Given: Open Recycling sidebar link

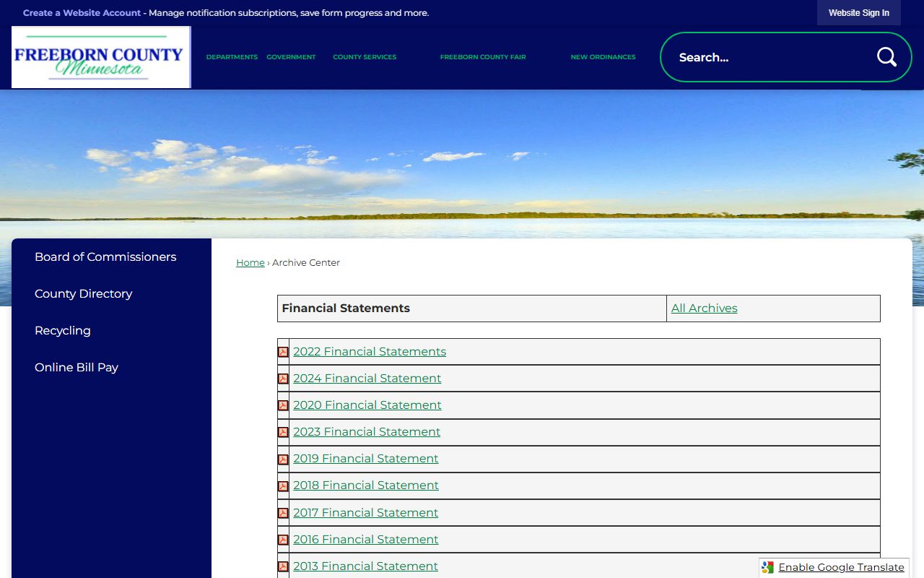Looking at the screenshot, I should 63,330.
